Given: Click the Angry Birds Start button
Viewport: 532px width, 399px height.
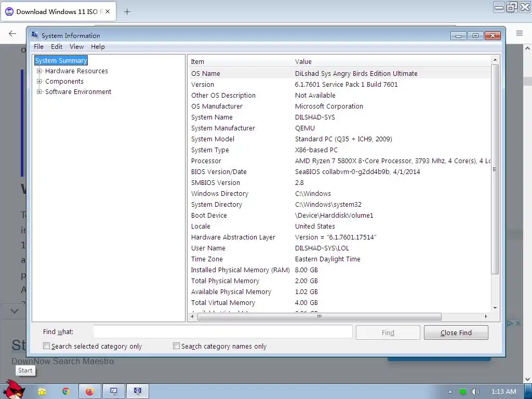Looking at the screenshot, I should [x=14, y=390].
